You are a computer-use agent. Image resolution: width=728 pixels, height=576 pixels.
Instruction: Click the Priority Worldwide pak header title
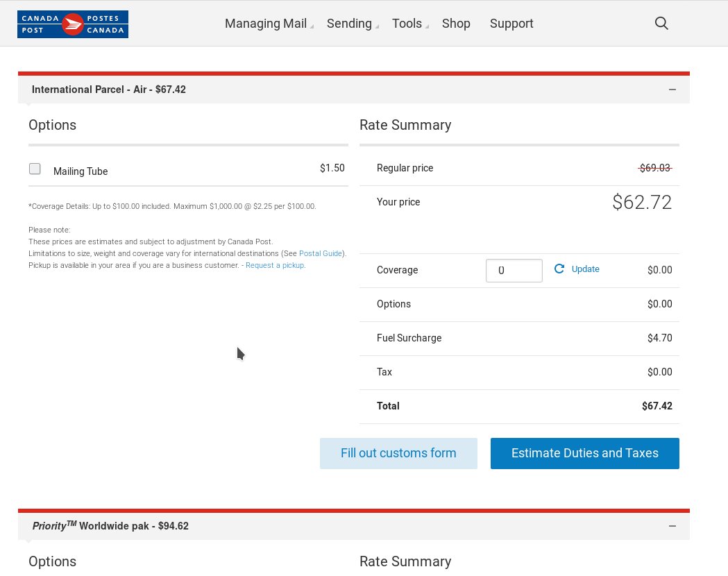click(x=110, y=526)
